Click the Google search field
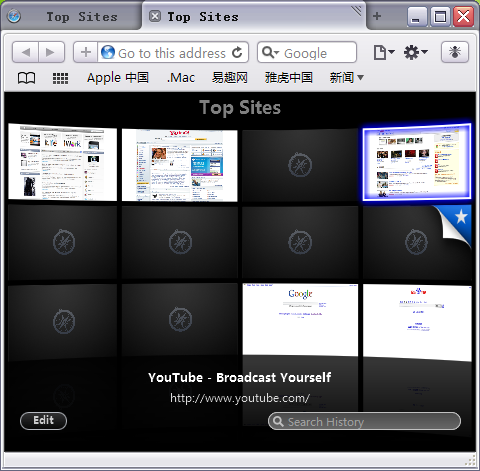The image size is (480, 471). pos(307,52)
